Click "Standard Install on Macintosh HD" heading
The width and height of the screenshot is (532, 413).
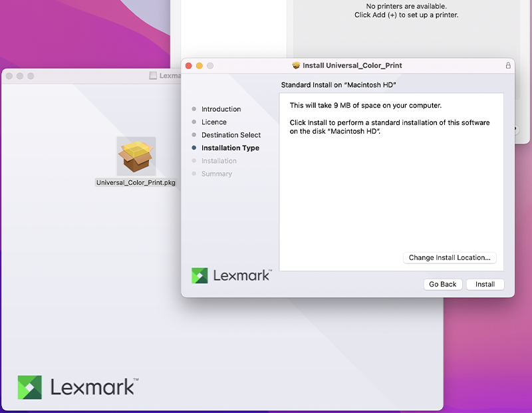338,85
